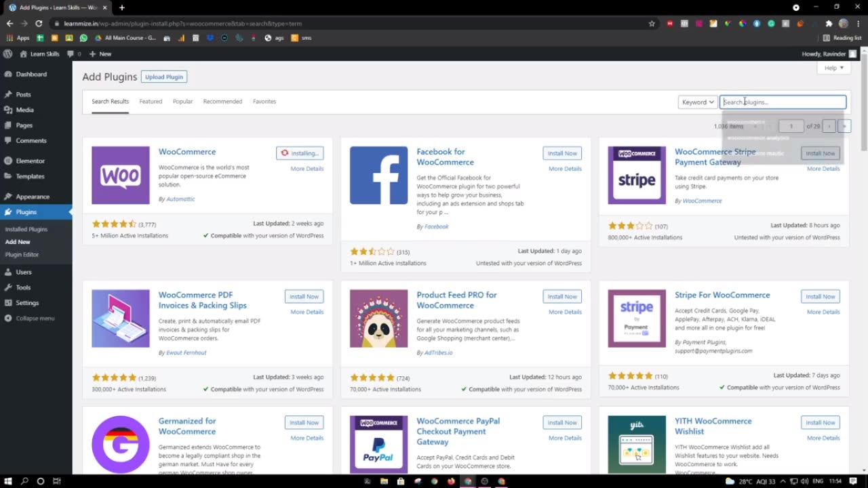Open Ewout Fernhout author link
Image resolution: width=868 pixels, height=488 pixels.
click(x=186, y=352)
